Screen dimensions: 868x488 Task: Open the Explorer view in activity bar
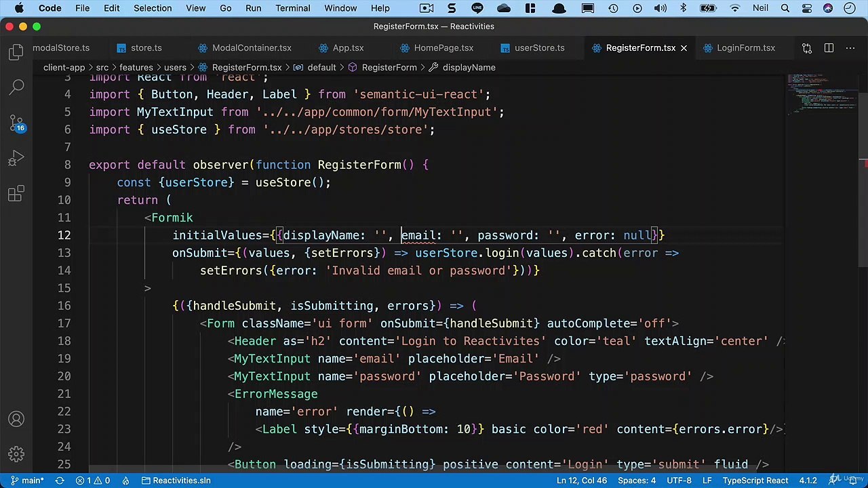coord(16,53)
